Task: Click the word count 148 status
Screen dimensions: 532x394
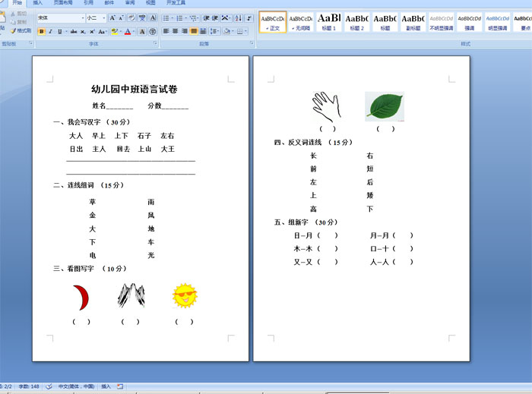Action: (29, 386)
